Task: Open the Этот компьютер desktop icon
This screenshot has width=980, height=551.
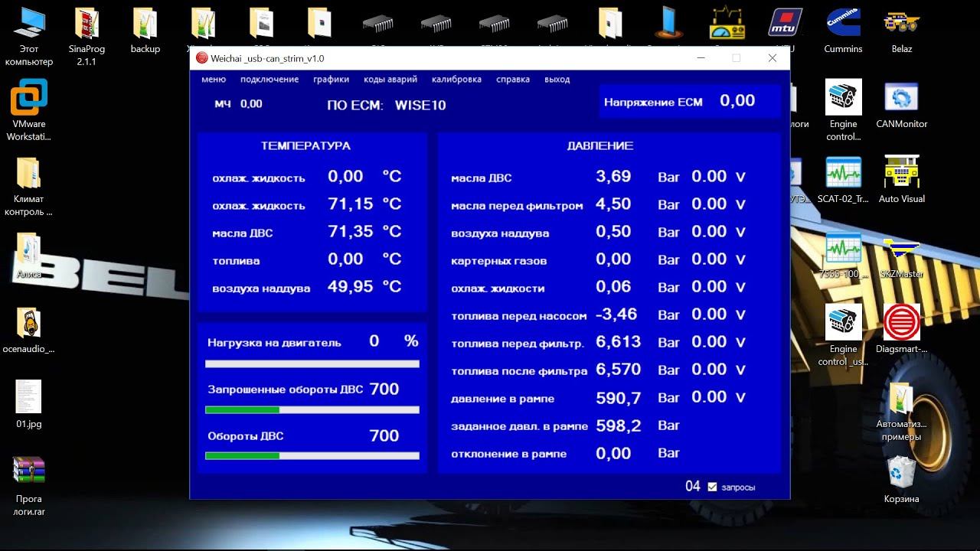Action: pos(28,36)
